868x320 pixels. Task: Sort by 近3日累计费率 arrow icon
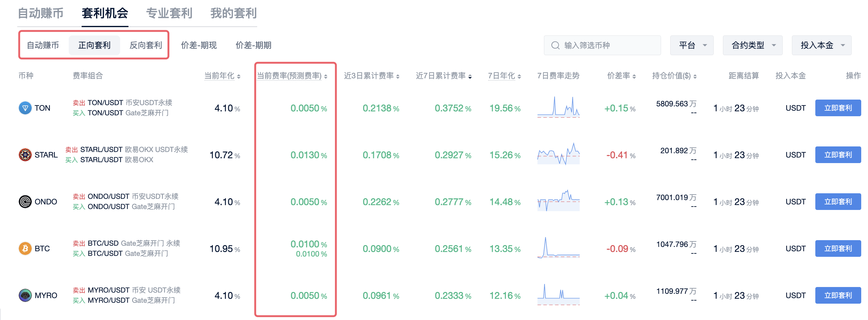(x=398, y=76)
